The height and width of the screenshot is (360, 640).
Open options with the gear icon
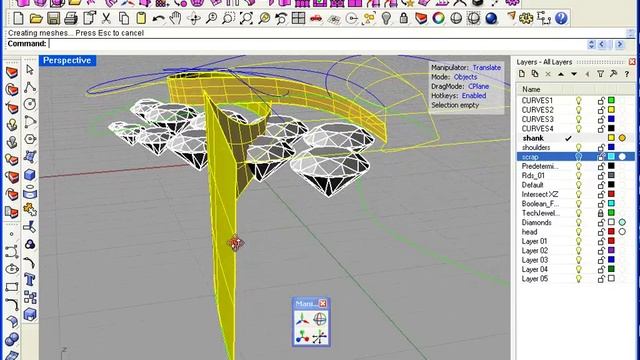(x=527, y=18)
